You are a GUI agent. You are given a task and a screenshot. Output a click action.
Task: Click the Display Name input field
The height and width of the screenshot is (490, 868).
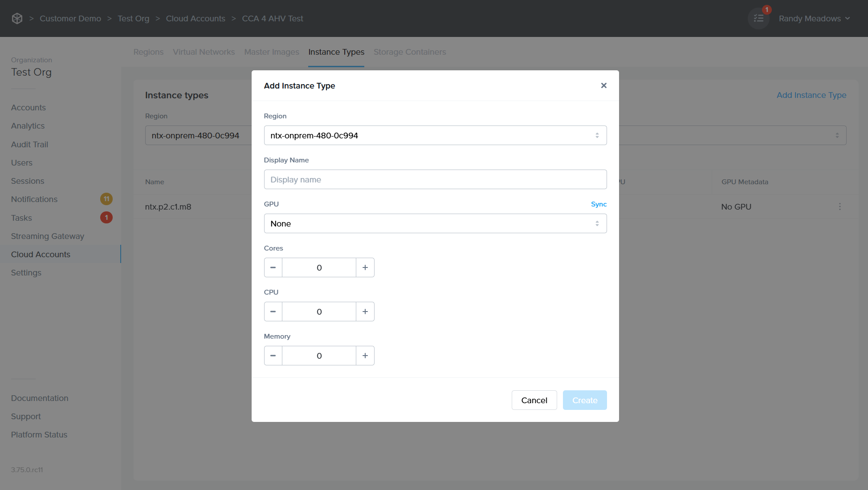pos(435,179)
